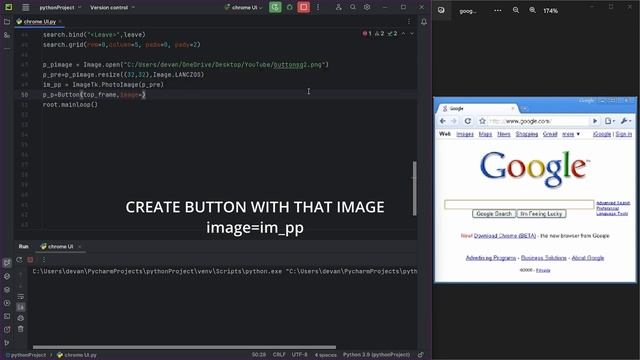
Task: Click the goog... file name in photo viewer
Action: (468, 11)
